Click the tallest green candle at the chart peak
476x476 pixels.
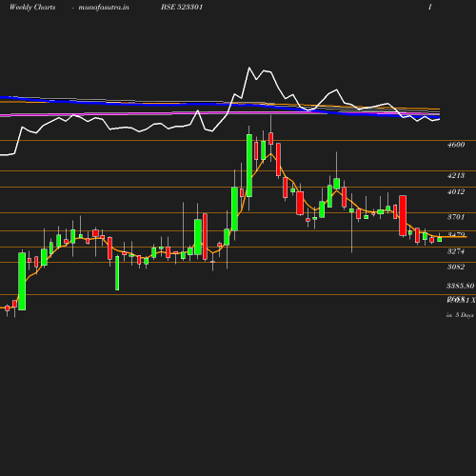249,166
